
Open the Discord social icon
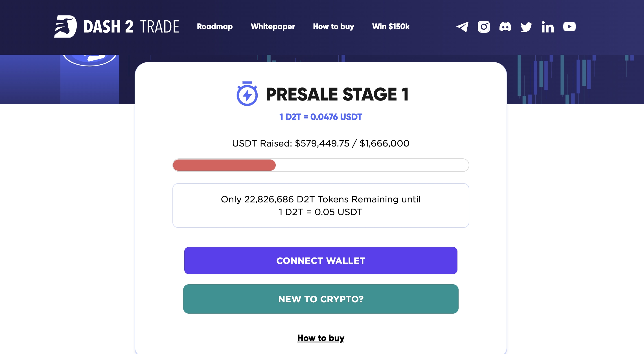coord(505,27)
